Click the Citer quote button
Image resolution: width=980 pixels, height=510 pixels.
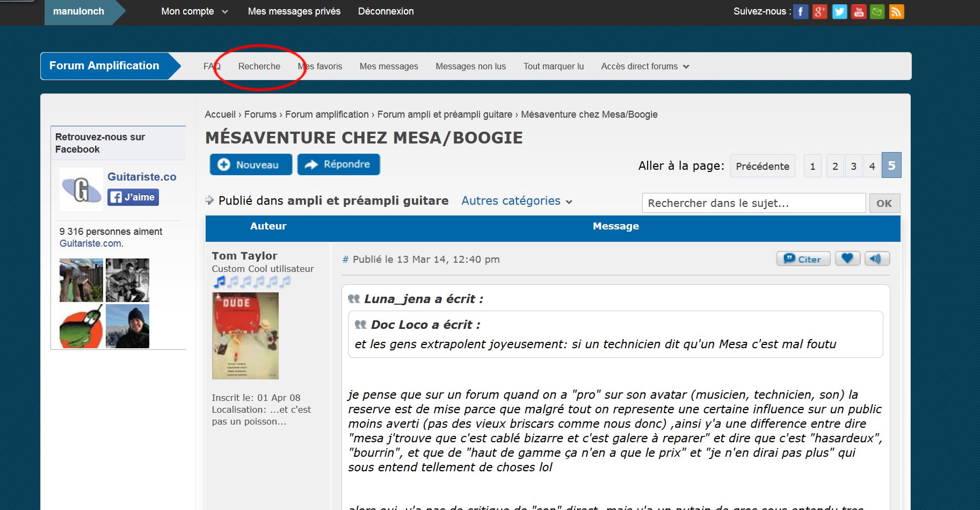point(803,259)
